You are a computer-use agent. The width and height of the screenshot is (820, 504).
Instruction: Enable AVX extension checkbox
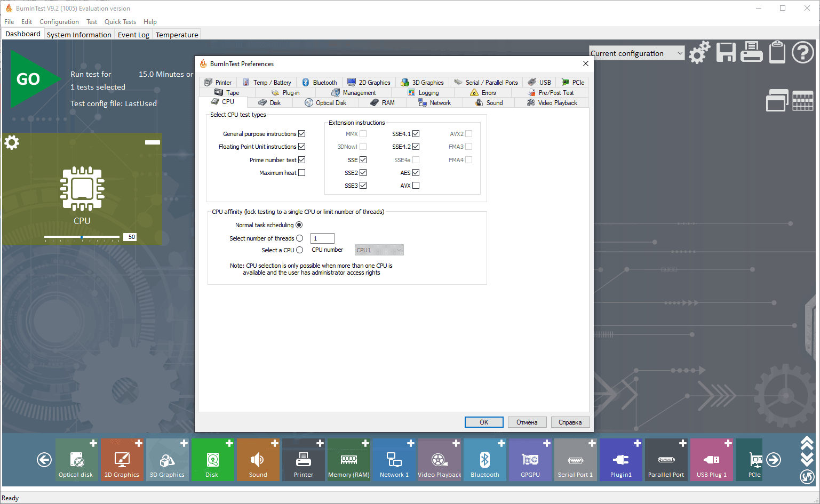point(416,186)
